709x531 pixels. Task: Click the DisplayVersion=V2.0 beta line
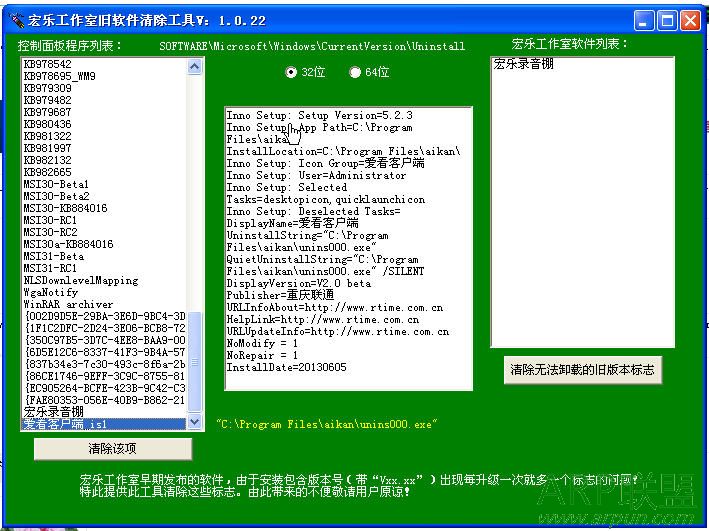coord(298,283)
